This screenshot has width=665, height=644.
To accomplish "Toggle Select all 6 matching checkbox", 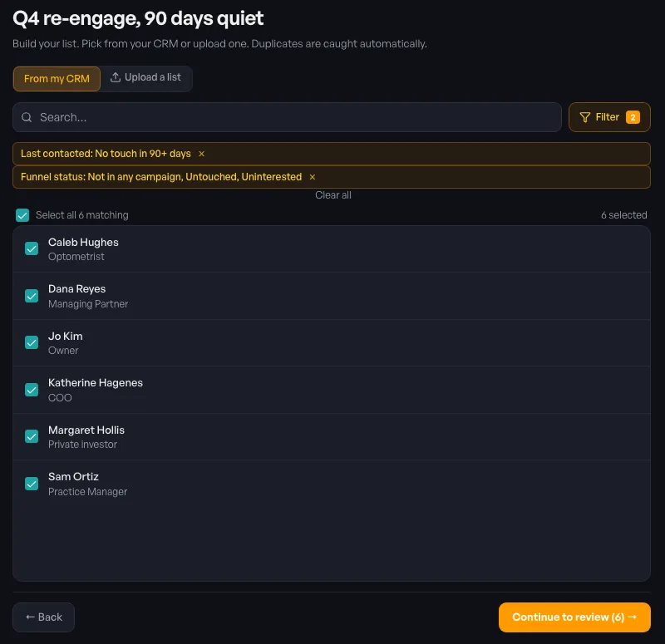I will (22, 215).
